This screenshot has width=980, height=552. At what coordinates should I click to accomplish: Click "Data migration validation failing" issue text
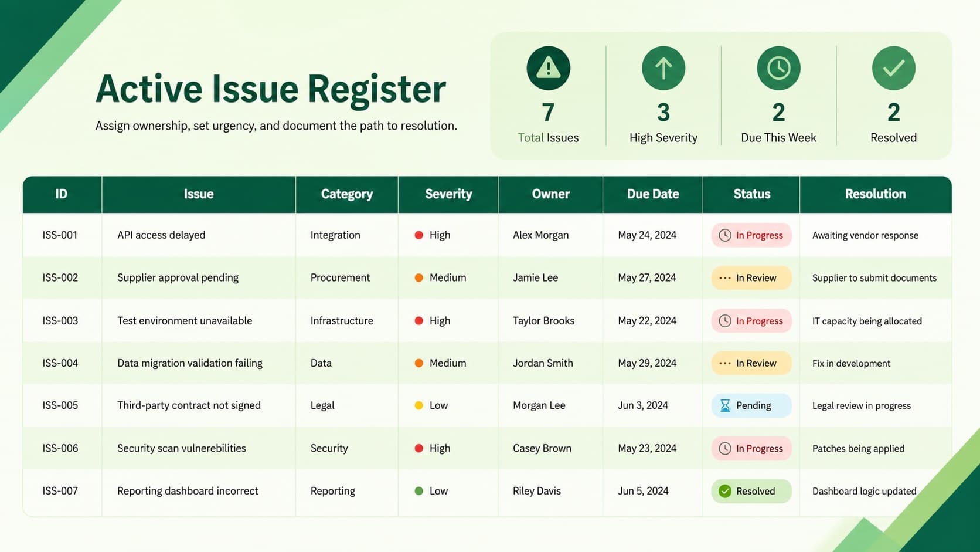(x=190, y=363)
